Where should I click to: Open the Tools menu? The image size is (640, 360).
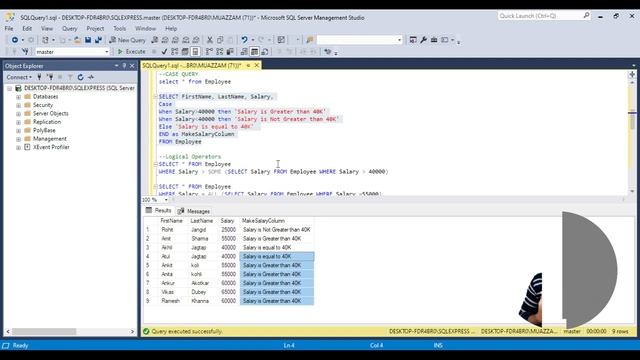point(120,29)
